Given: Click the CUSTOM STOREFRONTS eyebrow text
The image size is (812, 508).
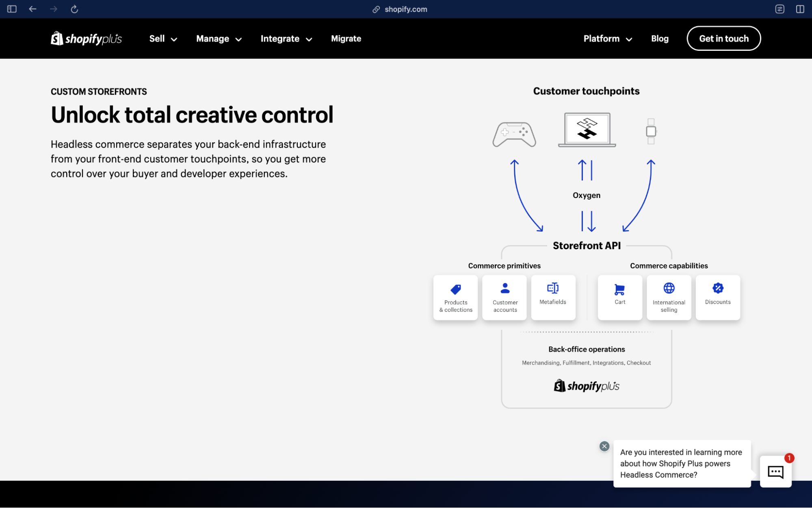Looking at the screenshot, I should (99, 91).
